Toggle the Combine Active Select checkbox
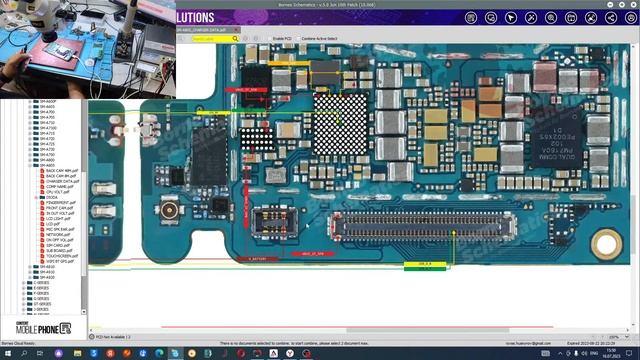The height and width of the screenshot is (360, 640). pyautogui.click(x=299, y=38)
